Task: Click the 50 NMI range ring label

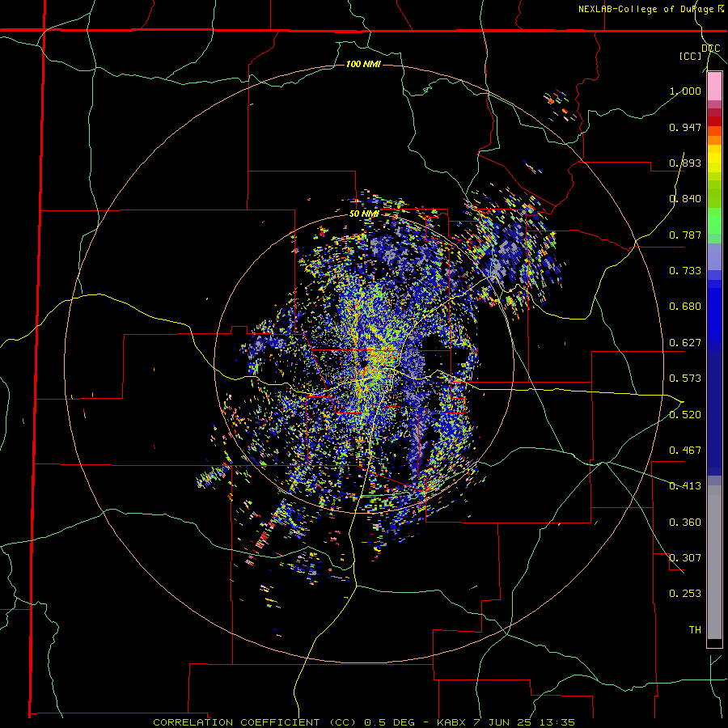Action: tap(364, 214)
